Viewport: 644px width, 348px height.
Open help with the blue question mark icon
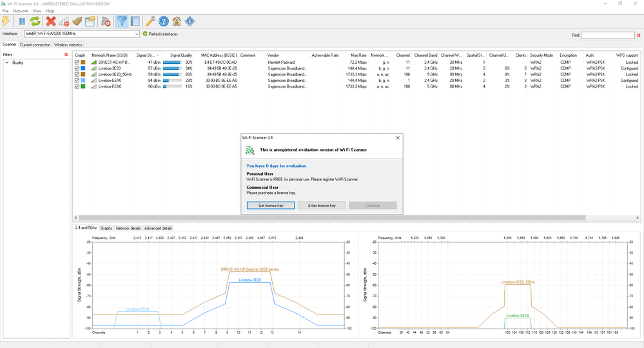click(164, 21)
